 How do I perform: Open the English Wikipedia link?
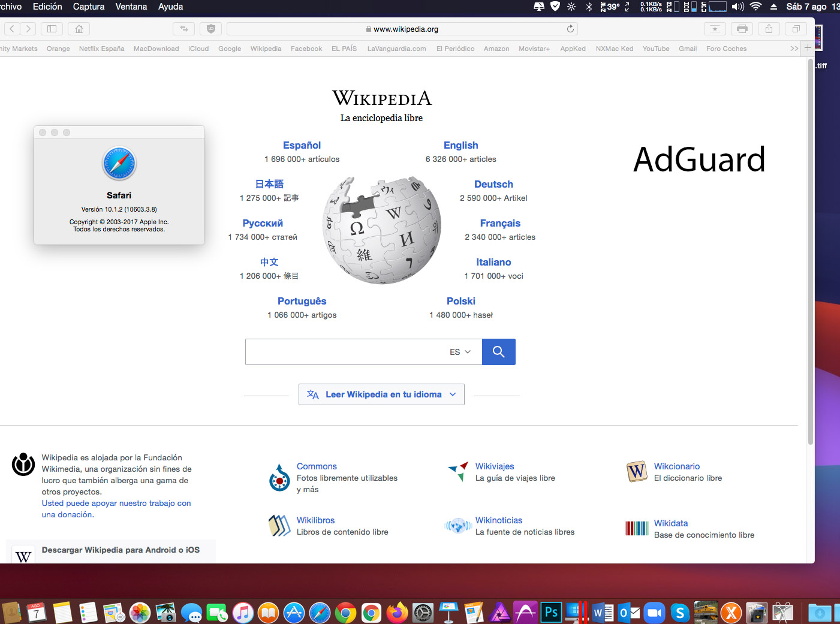tap(461, 145)
